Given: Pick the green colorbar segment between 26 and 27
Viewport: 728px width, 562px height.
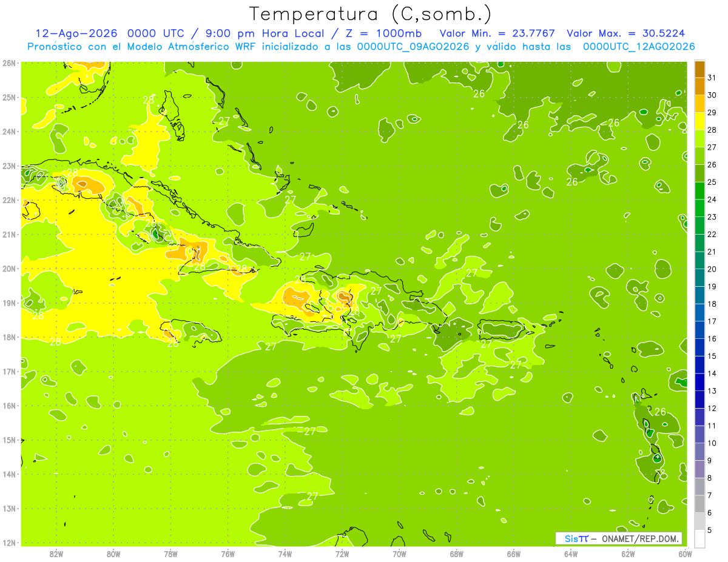Looking at the screenshot, I should [699, 156].
